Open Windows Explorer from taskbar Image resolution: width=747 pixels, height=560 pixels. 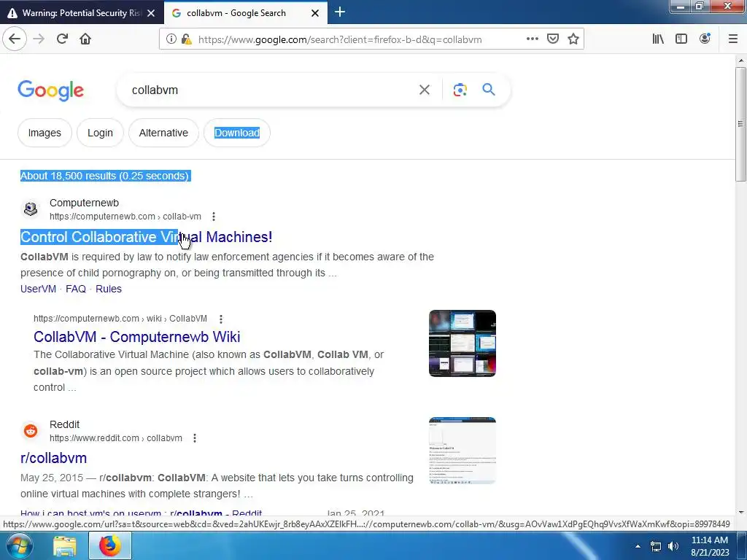coord(65,545)
